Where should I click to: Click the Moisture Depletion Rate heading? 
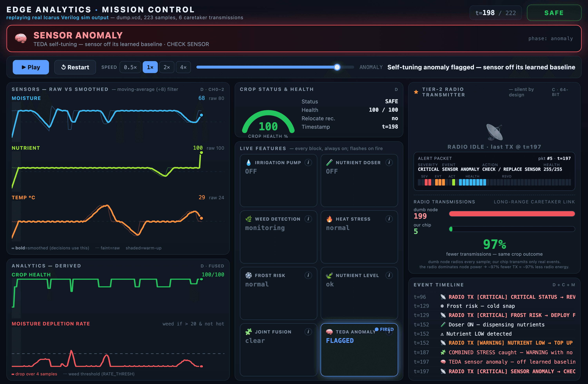pos(51,323)
